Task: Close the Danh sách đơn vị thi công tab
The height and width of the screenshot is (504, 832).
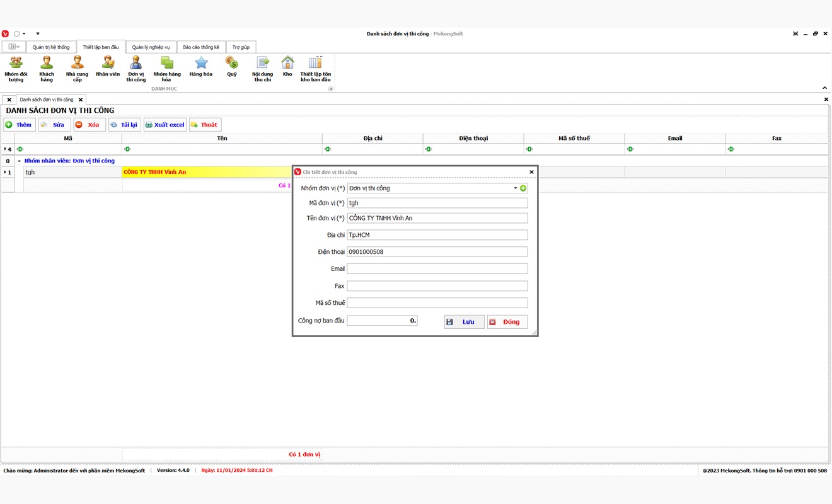Action: click(81, 100)
